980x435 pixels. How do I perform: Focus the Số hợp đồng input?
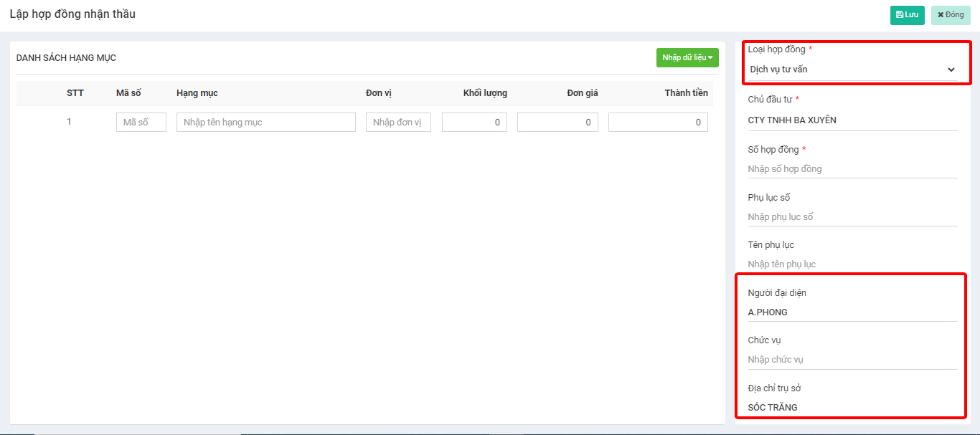[852, 169]
